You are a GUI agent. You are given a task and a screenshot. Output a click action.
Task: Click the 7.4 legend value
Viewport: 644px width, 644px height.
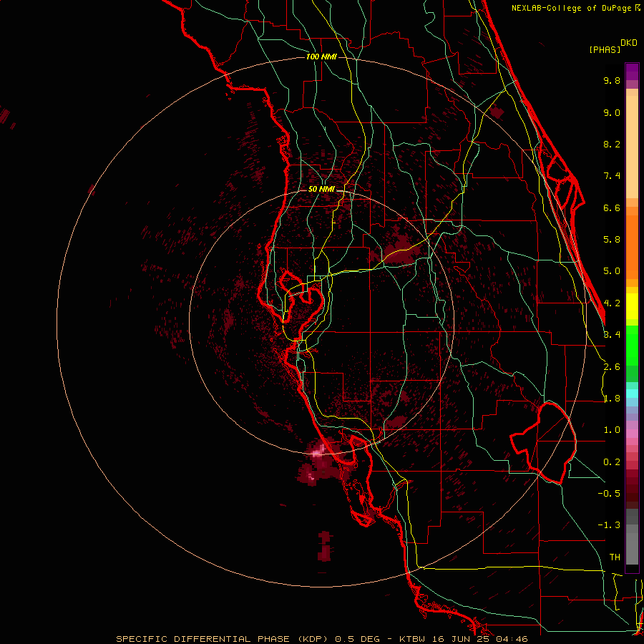tap(612, 176)
